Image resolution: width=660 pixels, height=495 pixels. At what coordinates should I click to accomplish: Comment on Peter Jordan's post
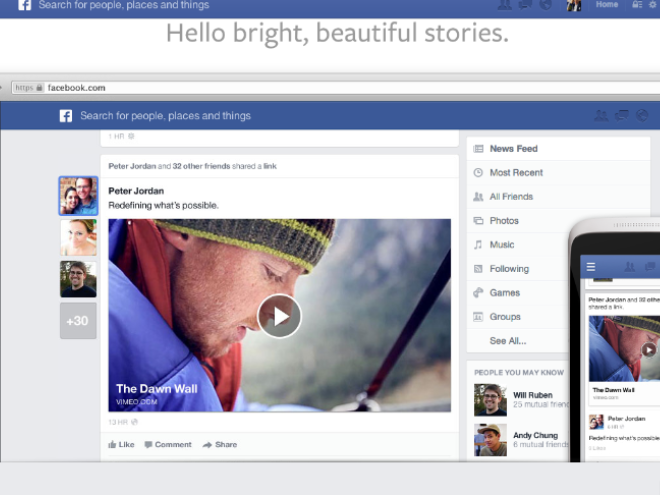(x=167, y=444)
